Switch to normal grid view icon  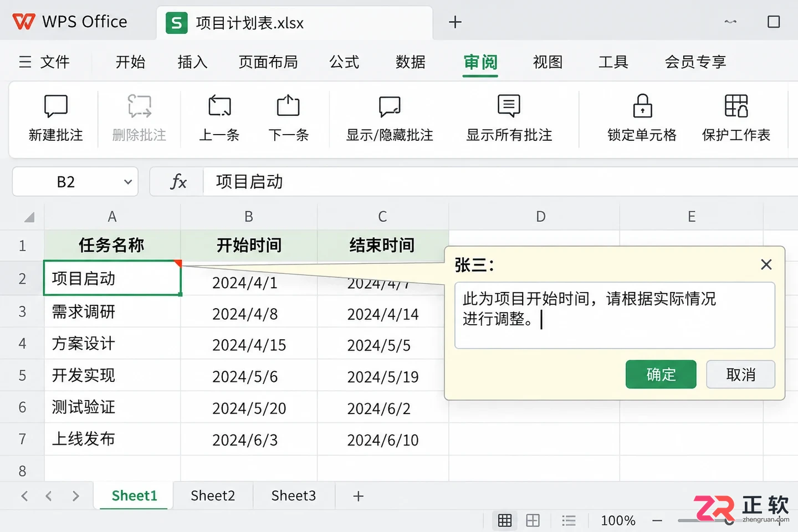(505, 520)
